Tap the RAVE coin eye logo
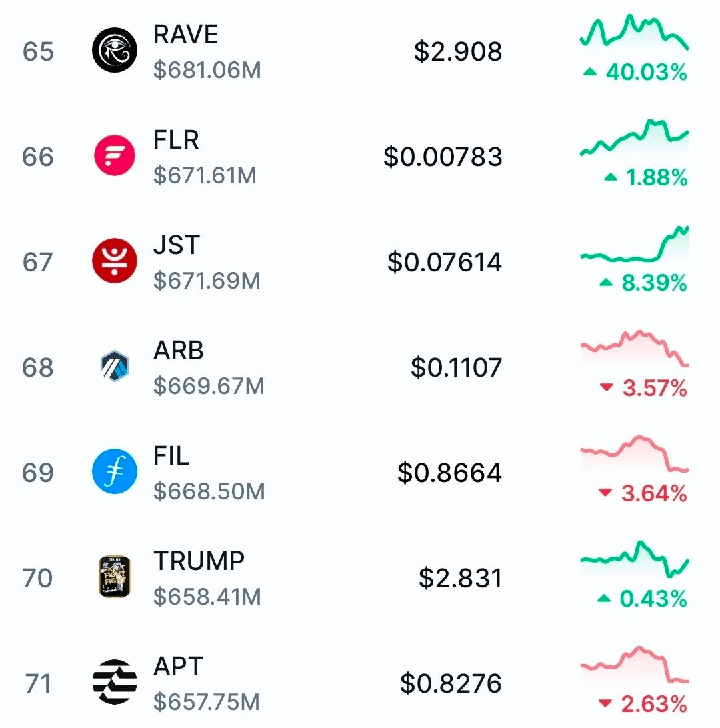This screenshot has height=728, width=720. point(115,51)
